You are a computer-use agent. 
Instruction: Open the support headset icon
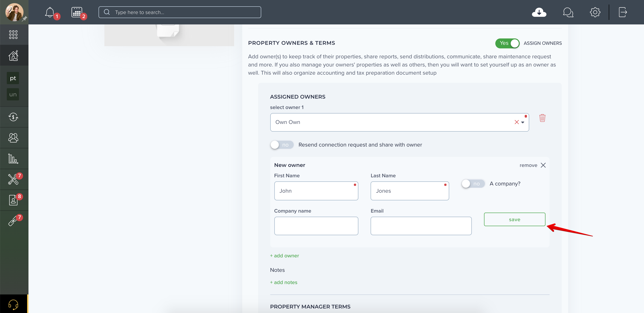13,304
